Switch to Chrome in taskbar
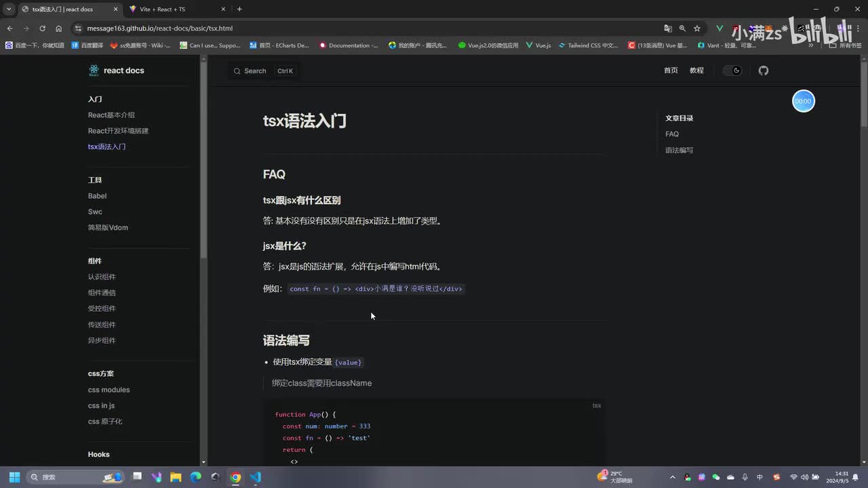The width and height of the screenshot is (868, 488). coord(235,477)
